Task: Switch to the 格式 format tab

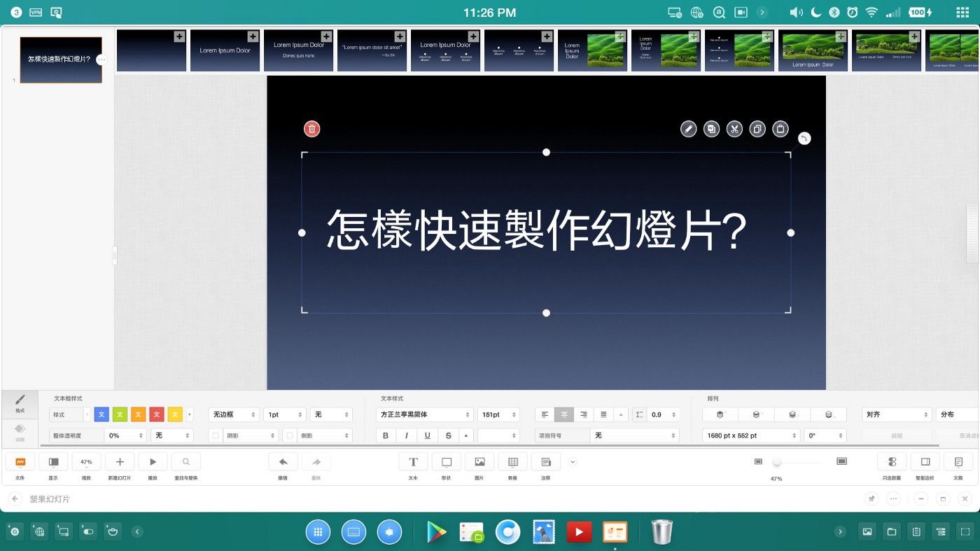Action: click(20, 403)
